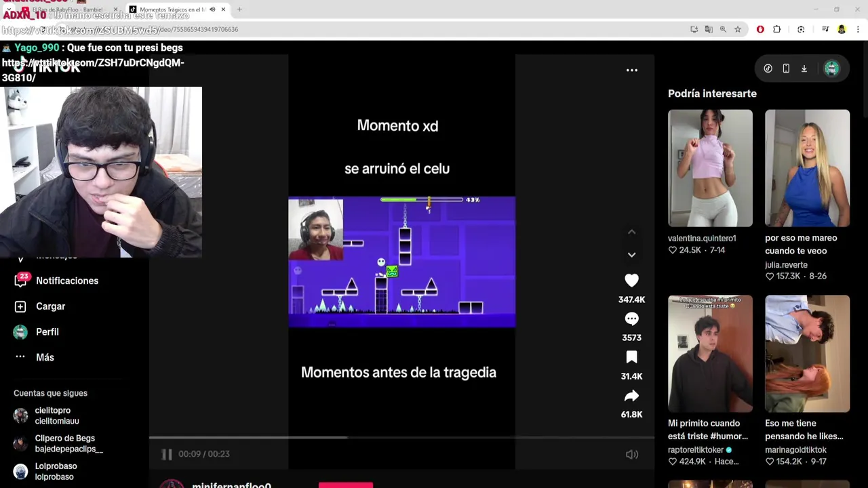
Task: Mute the video using speaker icon
Action: [631, 454]
